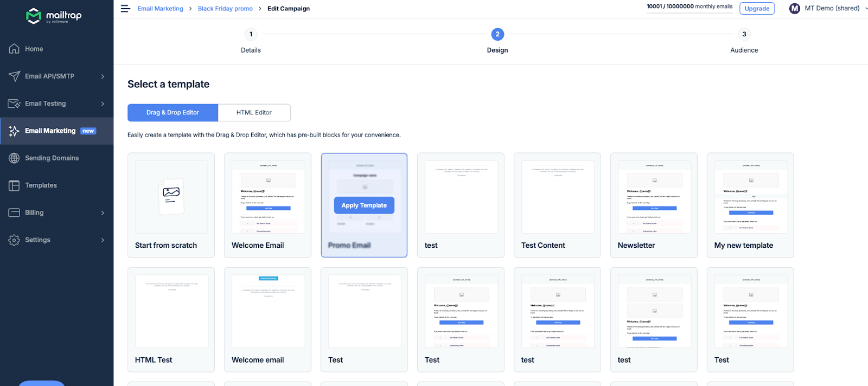This screenshot has width=868, height=386.
Task: Click the Sending Domains globe icon
Action: pos(14,158)
